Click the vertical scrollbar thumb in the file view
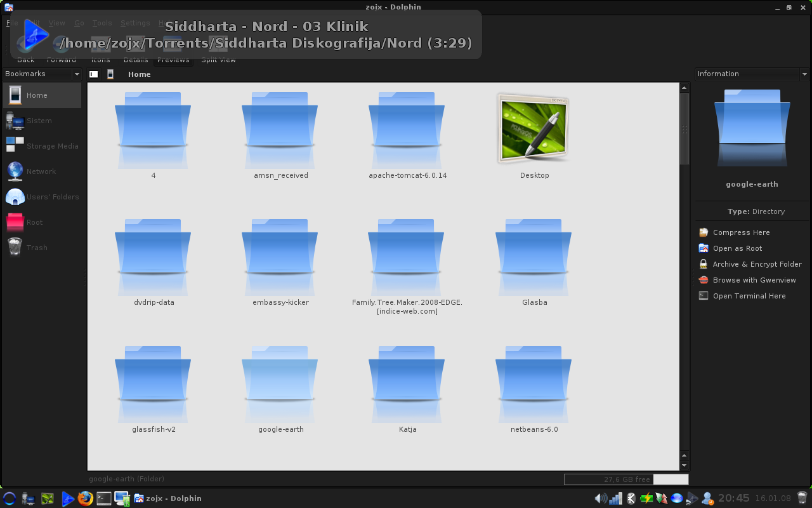The image size is (812, 508). click(x=684, y=129)
